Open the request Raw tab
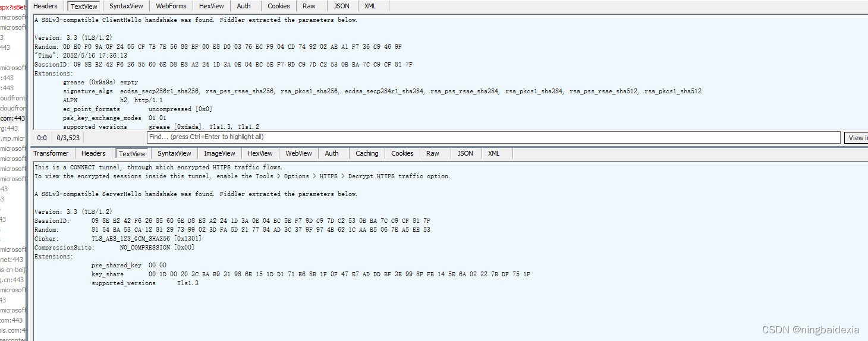This screenshot has width=868, height=341. [309, 6]
